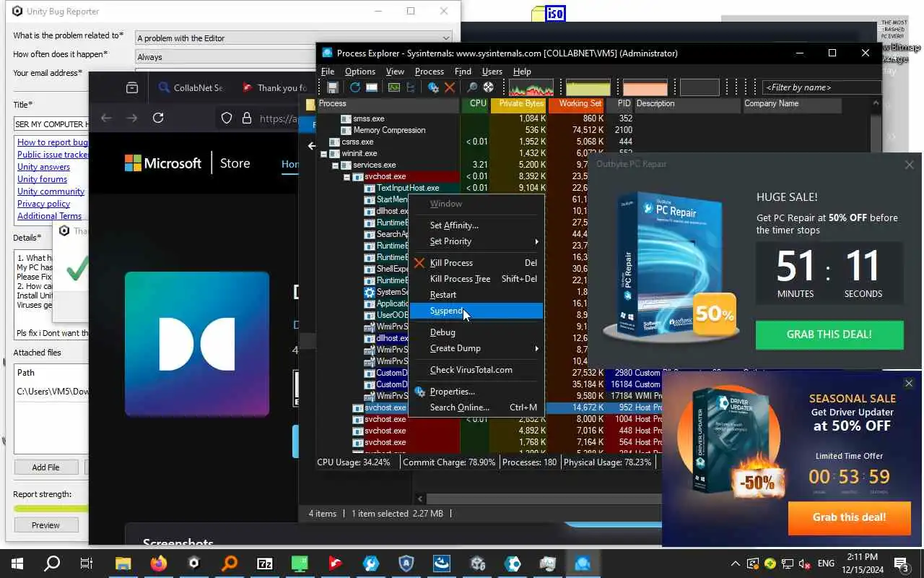Expand Set Priority submenu
924x578 pixels.
(476, 241)
